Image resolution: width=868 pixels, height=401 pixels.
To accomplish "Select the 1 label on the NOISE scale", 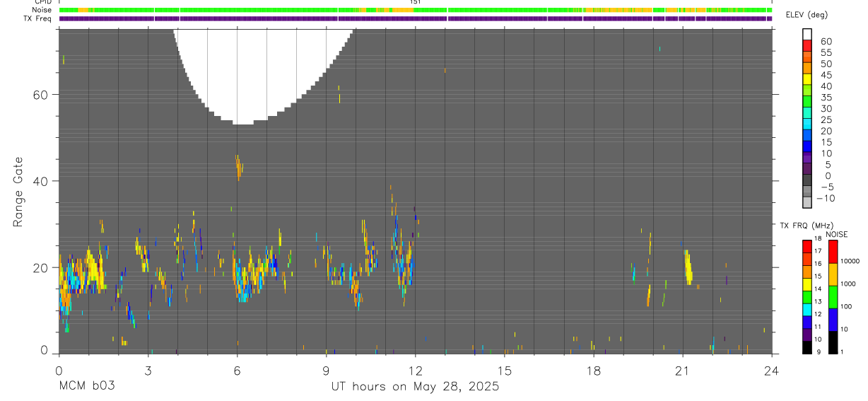I will tap(842, 352).
